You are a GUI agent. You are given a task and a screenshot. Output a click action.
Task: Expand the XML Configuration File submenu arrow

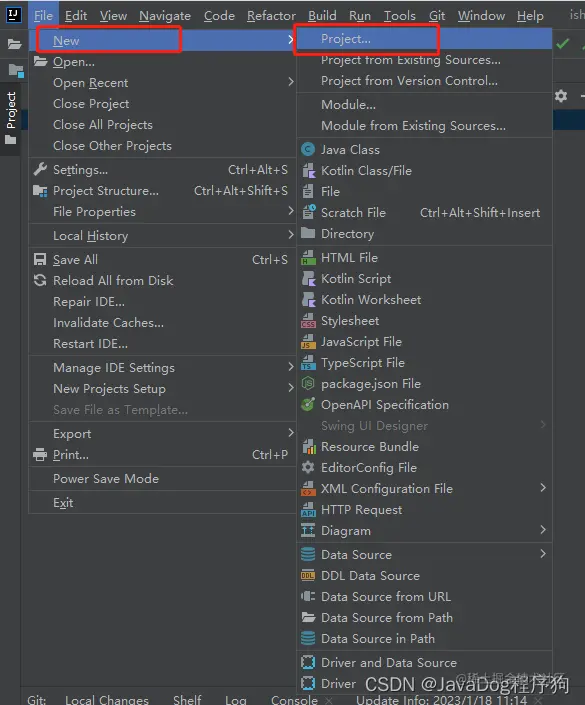tap(543, 488)
